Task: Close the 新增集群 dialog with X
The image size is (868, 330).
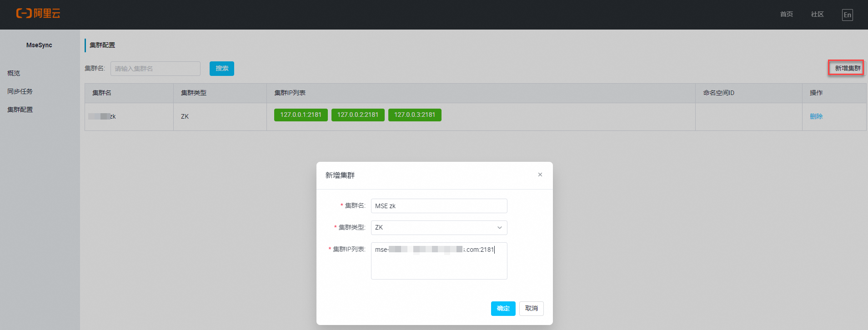Action: pos(540,175)
